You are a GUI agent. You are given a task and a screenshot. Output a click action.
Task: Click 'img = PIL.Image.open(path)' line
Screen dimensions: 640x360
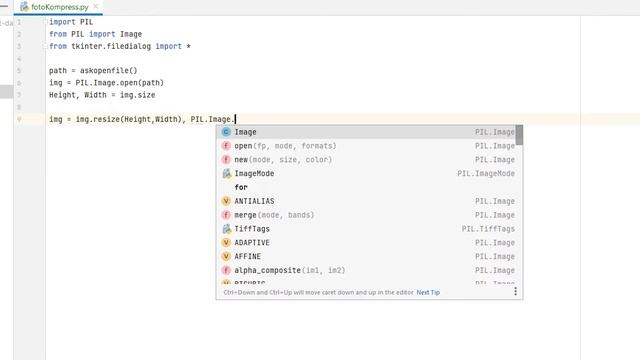[x=106, y=83]
